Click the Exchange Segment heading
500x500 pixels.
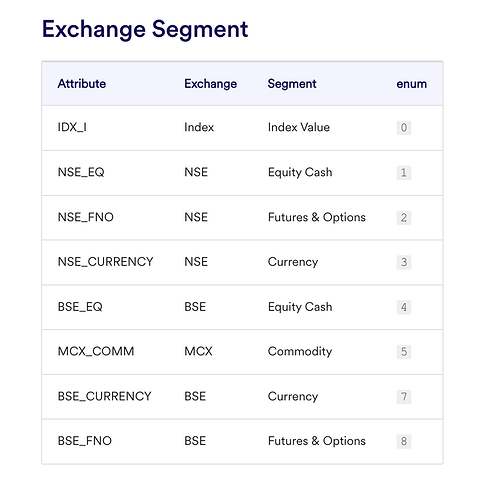(145, 30)
